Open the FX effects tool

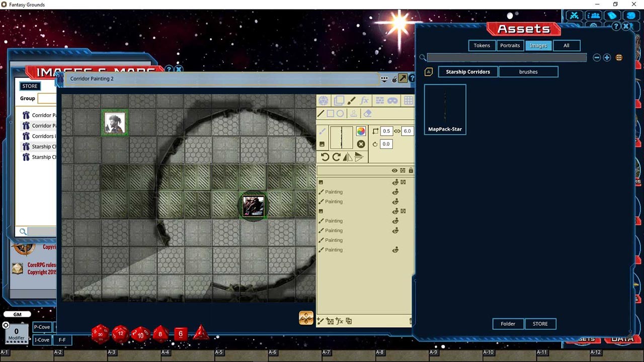365,101
